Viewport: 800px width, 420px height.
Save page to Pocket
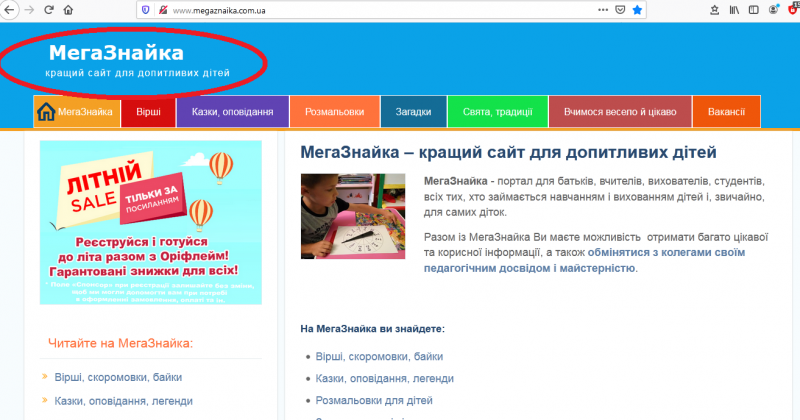coord(621,9)
